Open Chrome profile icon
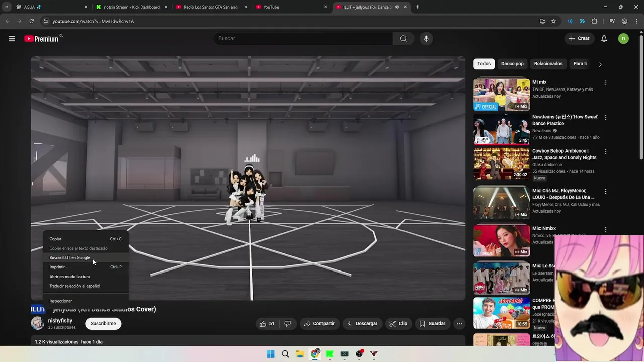Screen dimensions: 644x362 [624, 21]
